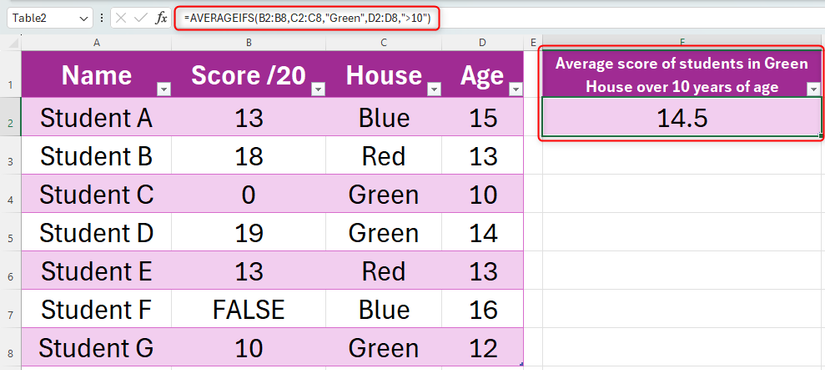Open the House column filter dropdown
Viewport: 825px width, 370px height.
click(434, 90)
